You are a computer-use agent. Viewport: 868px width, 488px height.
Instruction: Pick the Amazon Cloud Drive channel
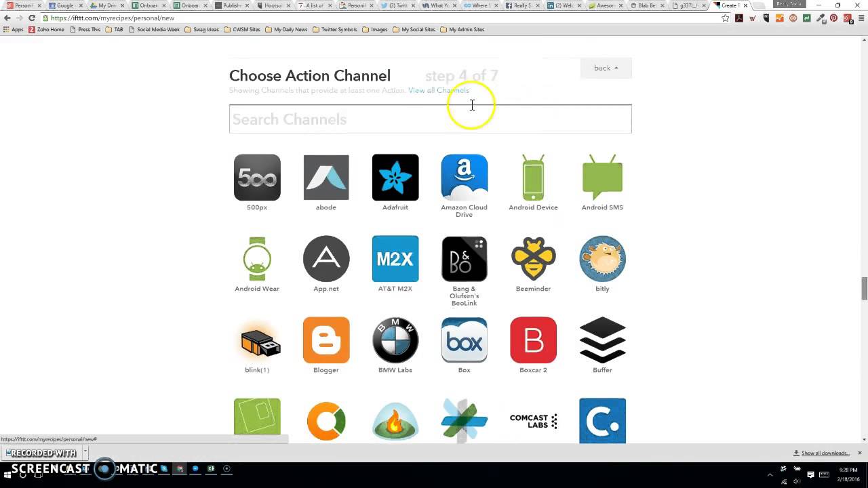(465, 178)
